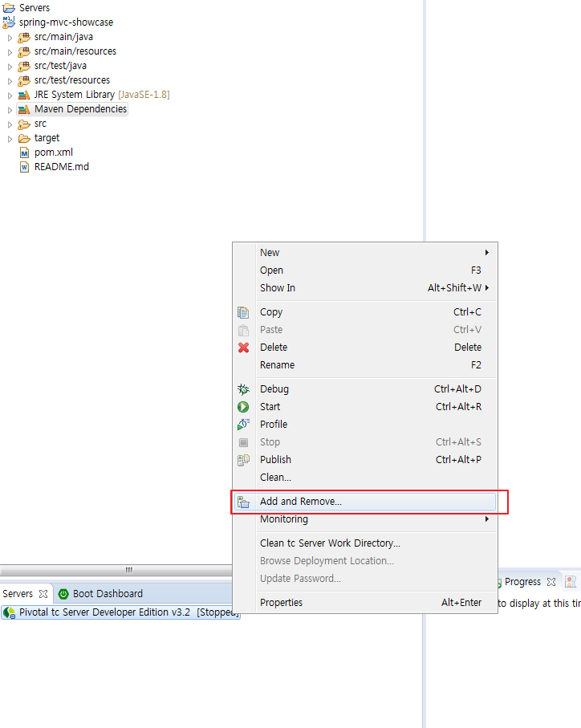This screenshot has height=728, width=581.
Task: Select pom.xml in the project tree
Action: [x=54, y=153]
